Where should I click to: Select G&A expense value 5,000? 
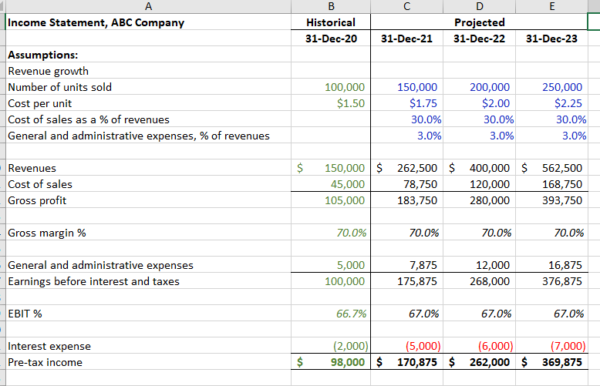[x=331, y=265]
